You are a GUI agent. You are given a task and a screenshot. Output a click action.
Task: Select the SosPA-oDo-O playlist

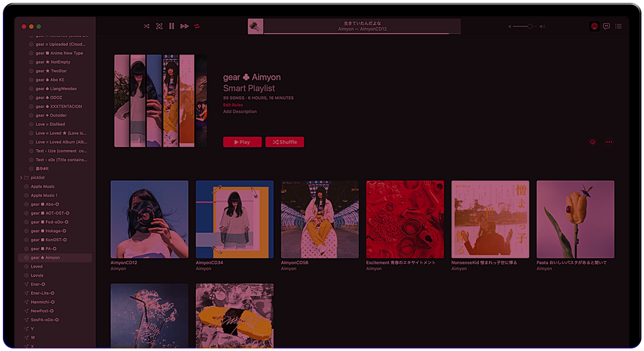pyautogui.click(x=55, y=320)
